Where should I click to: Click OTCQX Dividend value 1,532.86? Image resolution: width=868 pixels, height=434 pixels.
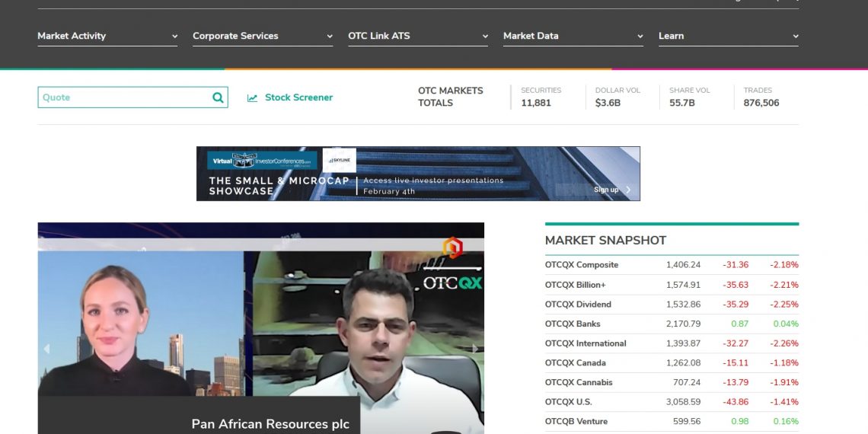coord(683,304)
